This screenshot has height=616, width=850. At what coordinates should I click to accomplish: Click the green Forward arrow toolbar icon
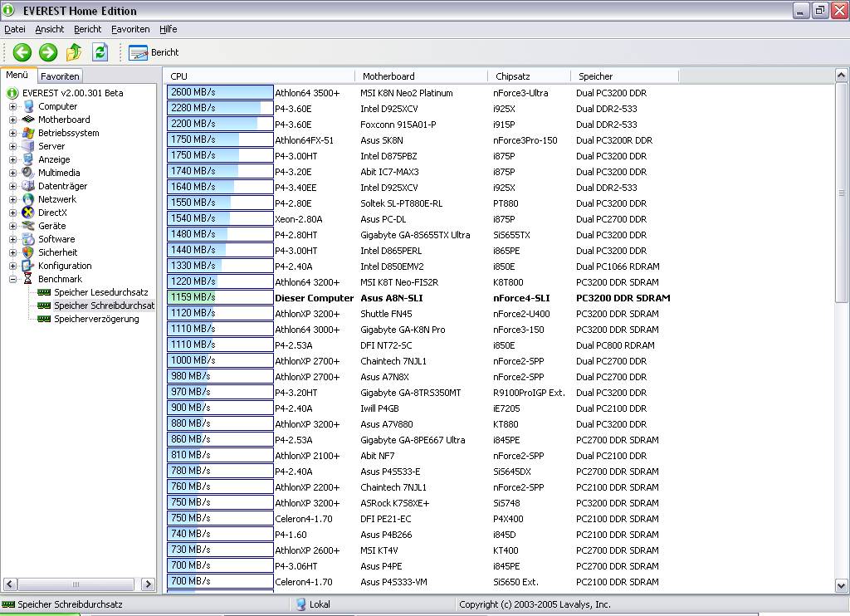pos(48,52)
